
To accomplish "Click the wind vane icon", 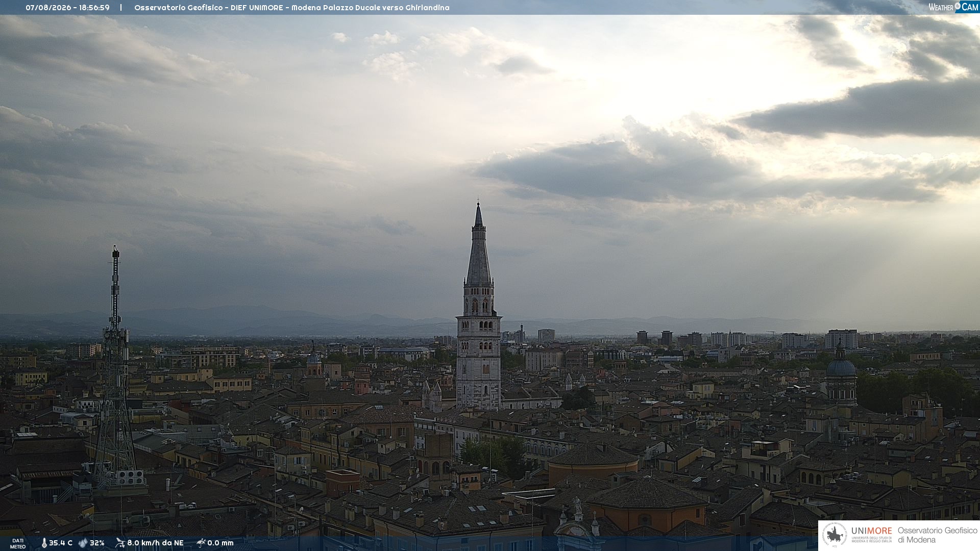I will point(120,543).
